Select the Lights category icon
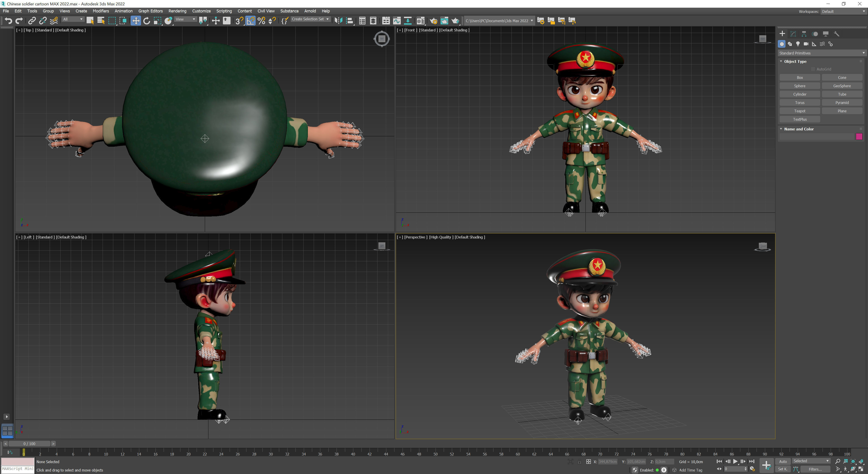The image size is (868, 474). 798,44
